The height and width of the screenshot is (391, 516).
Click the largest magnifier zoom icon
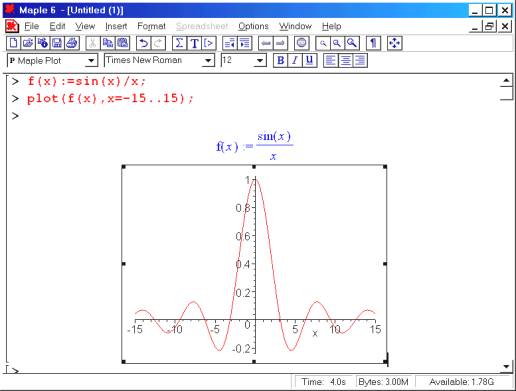[x=352, y=43]
